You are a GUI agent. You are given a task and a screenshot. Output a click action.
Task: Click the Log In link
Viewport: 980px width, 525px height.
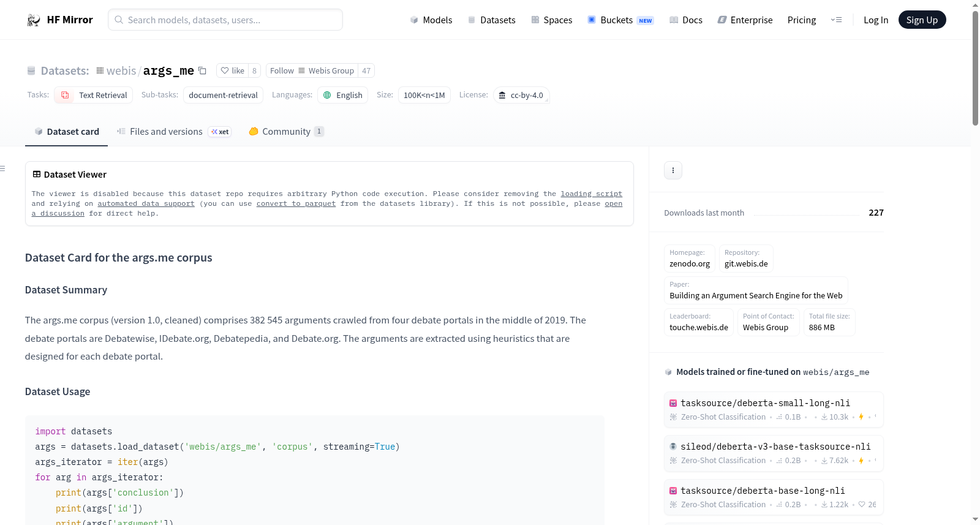coord(876,20)
